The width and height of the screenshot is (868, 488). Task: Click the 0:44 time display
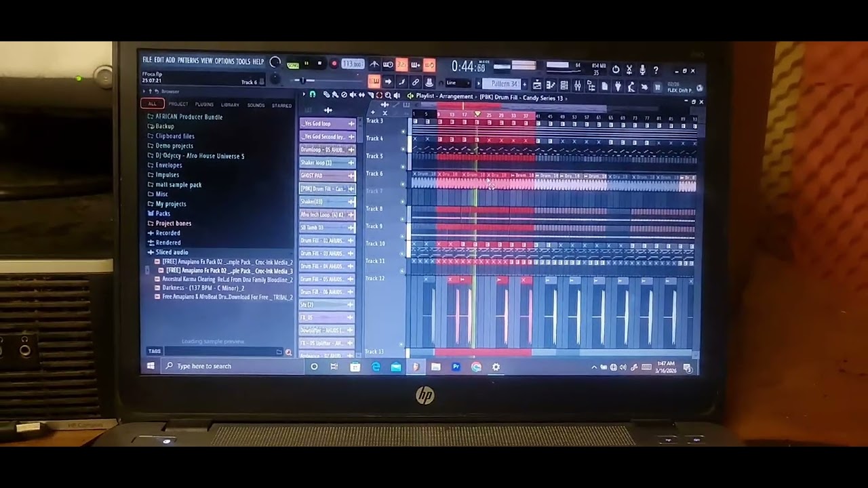[x=469, y=66]
